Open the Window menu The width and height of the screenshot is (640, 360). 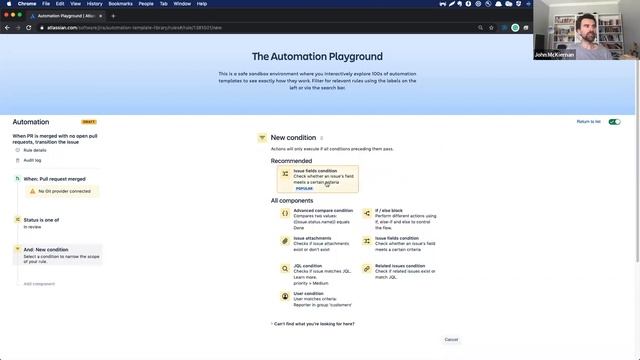coord(182,4)
